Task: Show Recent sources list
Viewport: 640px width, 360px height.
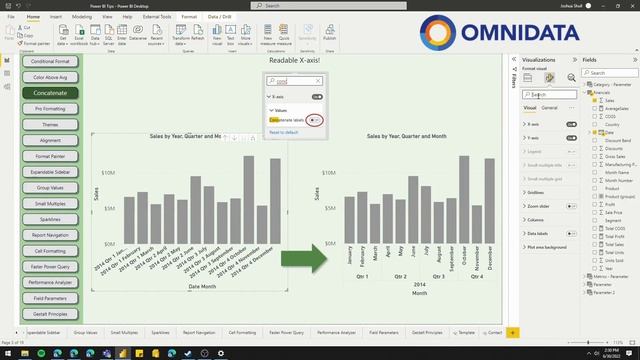Action: pos(156,35)
